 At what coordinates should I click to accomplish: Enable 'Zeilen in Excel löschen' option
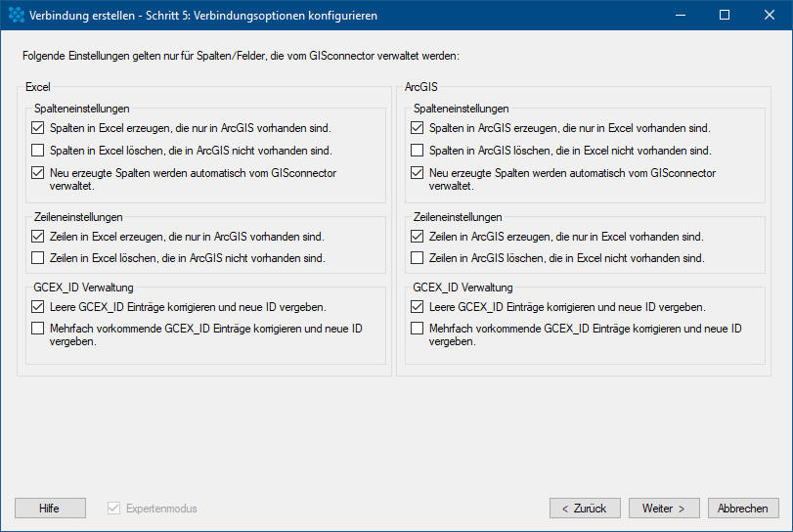pos(37,258)
